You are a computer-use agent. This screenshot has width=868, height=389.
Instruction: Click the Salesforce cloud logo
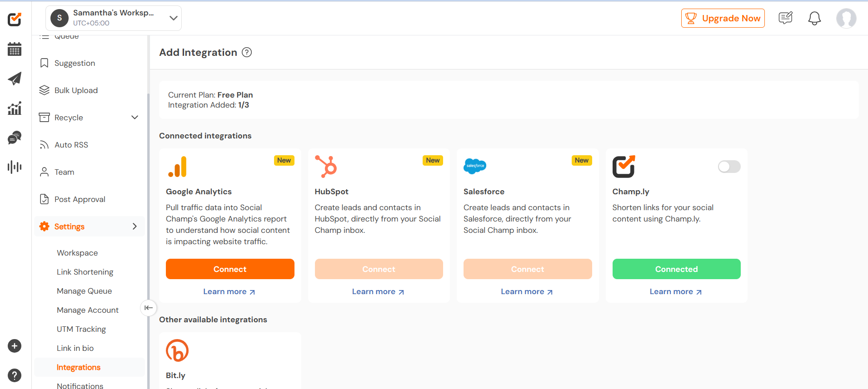pos(475,166)
